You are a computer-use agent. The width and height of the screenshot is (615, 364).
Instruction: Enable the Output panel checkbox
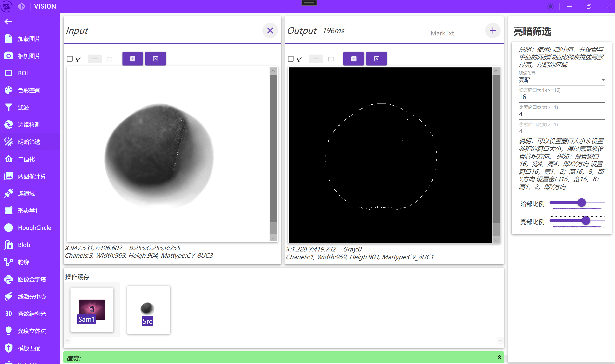(291, 59)
